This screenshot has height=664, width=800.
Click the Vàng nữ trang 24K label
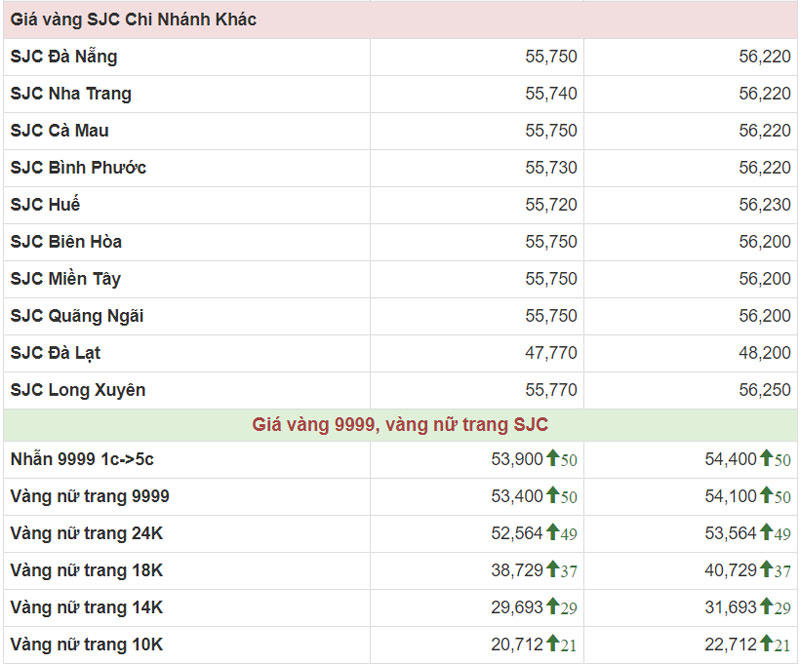(86, 533)
